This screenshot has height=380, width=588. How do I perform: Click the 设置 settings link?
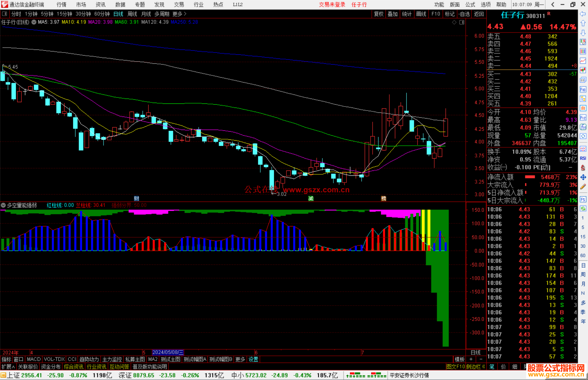[253, 359]
